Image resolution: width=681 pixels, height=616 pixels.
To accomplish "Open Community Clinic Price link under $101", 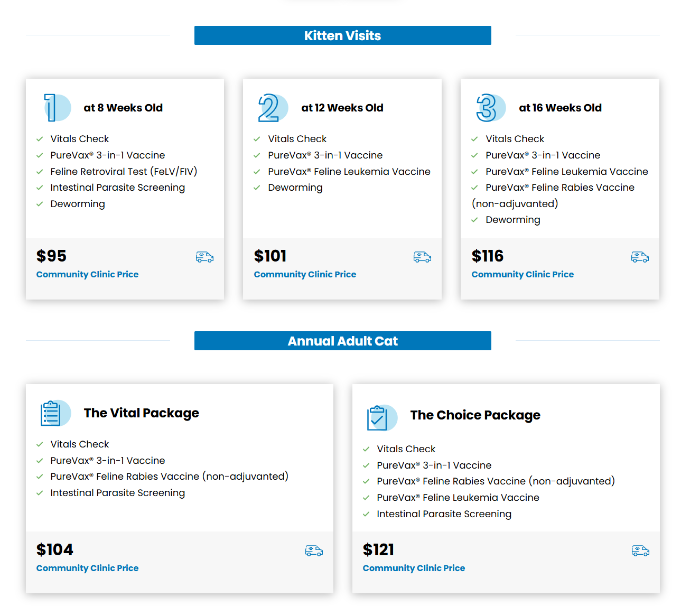I will point(305,274).
